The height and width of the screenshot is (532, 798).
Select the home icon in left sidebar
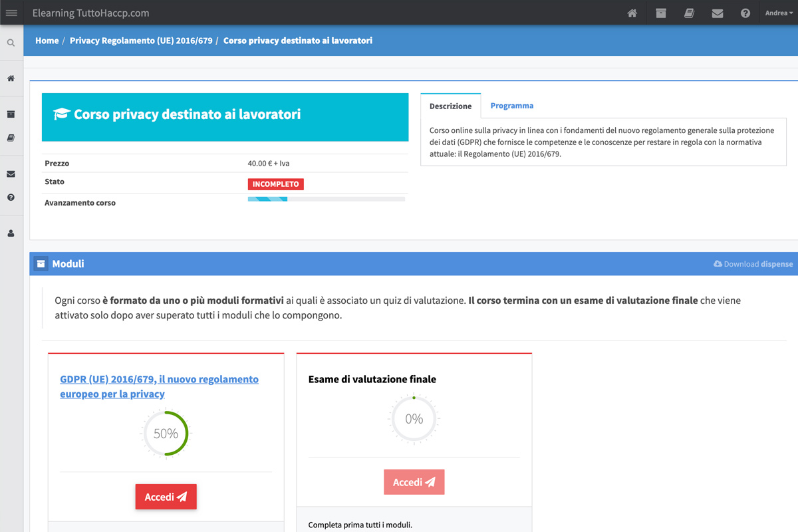click(x=11, y=78)
